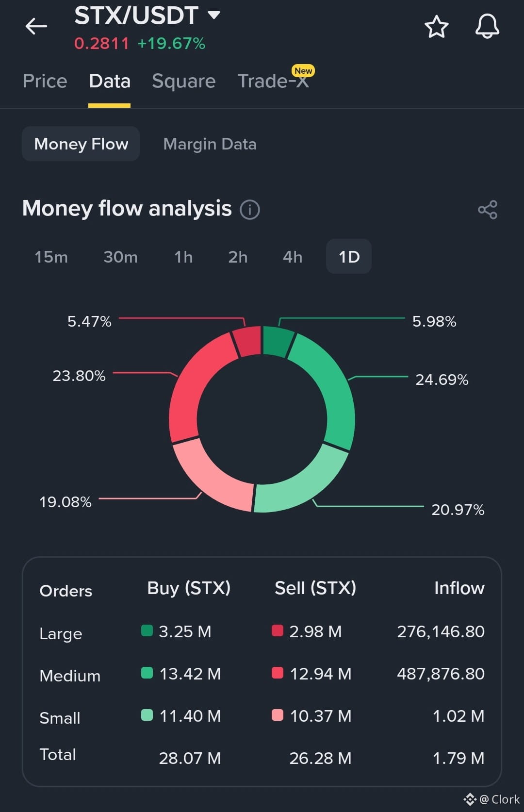
Task: Select the 1D timeframe button
Action: tap(349, 256)
